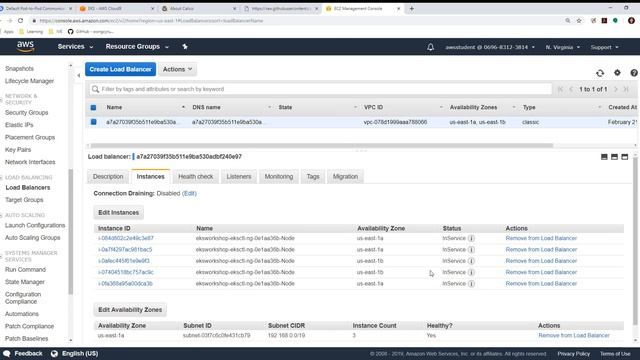Viewport: 640px width, 360px height.
Task: Open the awsstudent account dropdown
Action: (490, 47)
